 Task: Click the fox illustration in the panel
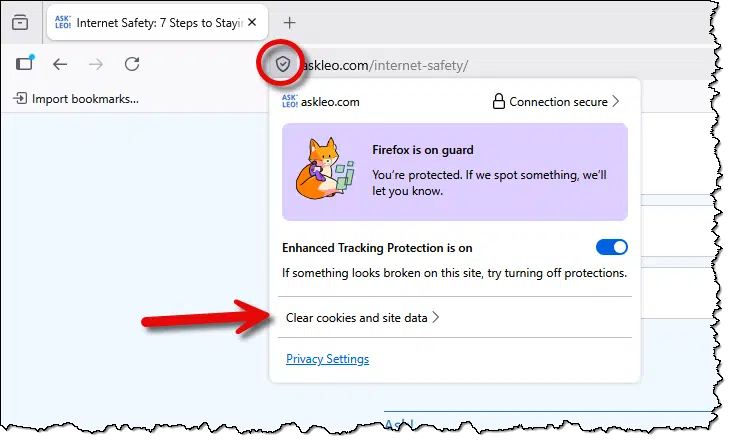[322, 172]
